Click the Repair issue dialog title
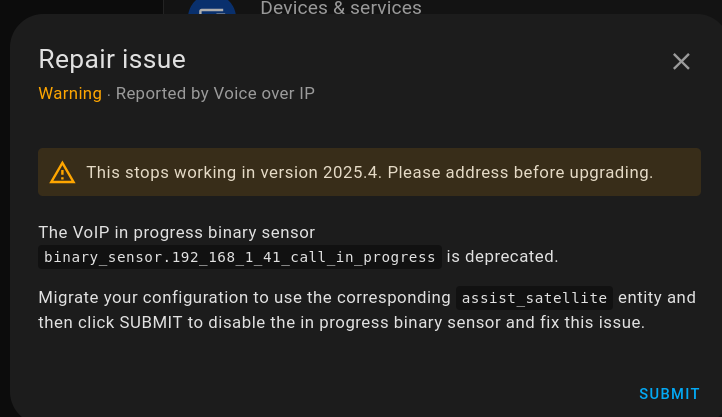722x417 pixels. pos(112,59)
